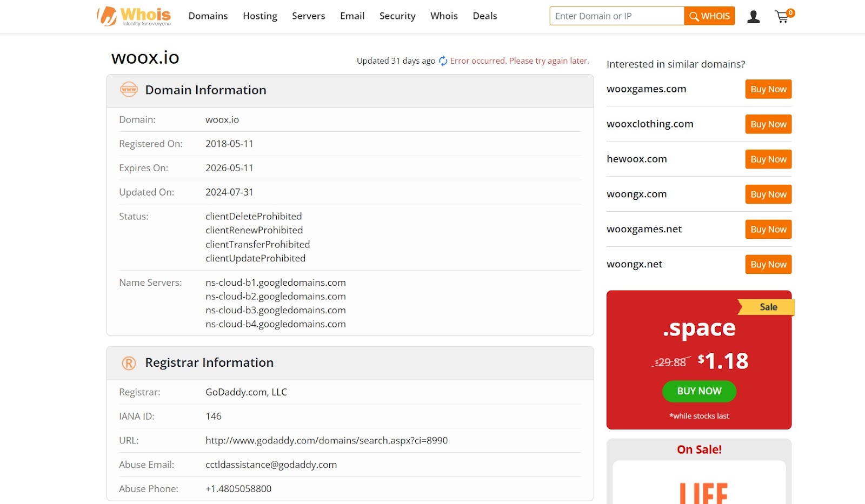Click the www globe icon in Domain Information
865x504 pixels.
[129, 90]
